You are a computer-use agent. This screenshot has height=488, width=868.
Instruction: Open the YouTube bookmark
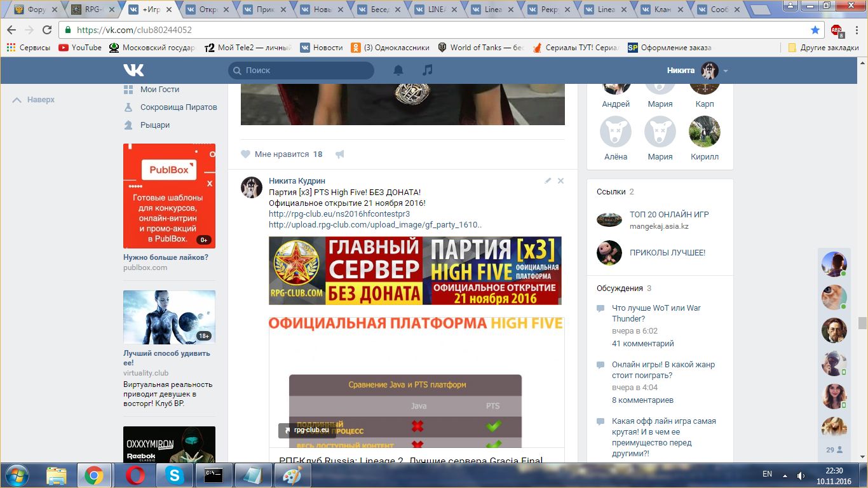(80, 48)
